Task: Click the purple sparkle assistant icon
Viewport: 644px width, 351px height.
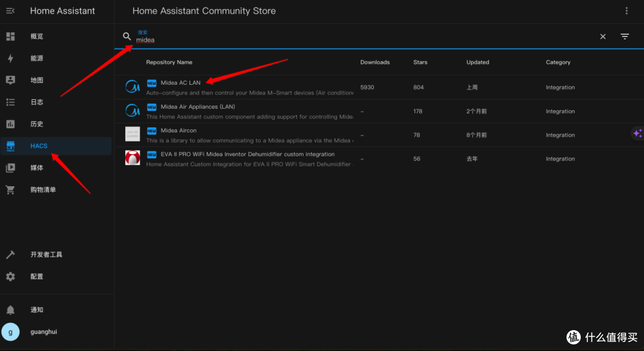Action: 637,134
